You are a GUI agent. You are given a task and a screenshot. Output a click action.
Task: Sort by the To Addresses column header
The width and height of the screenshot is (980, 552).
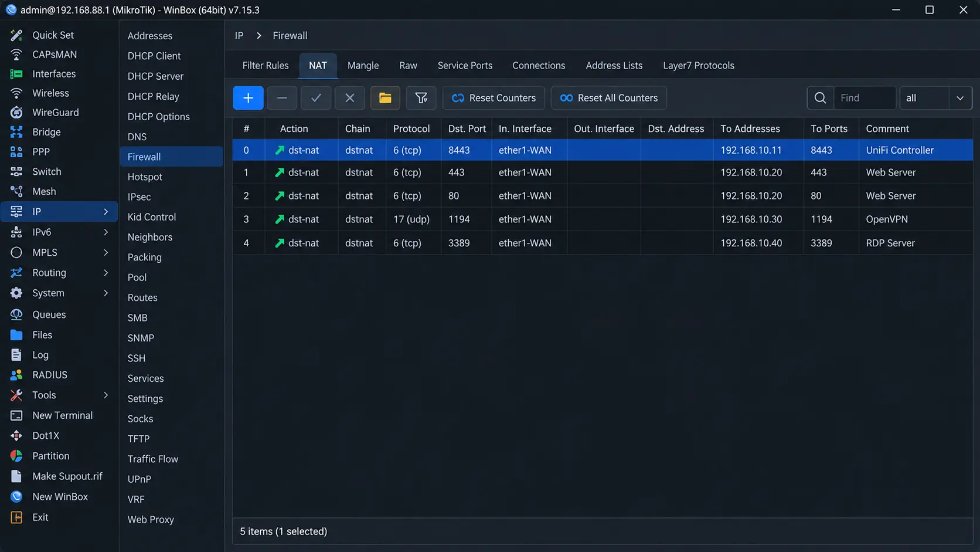pos(758,128)
